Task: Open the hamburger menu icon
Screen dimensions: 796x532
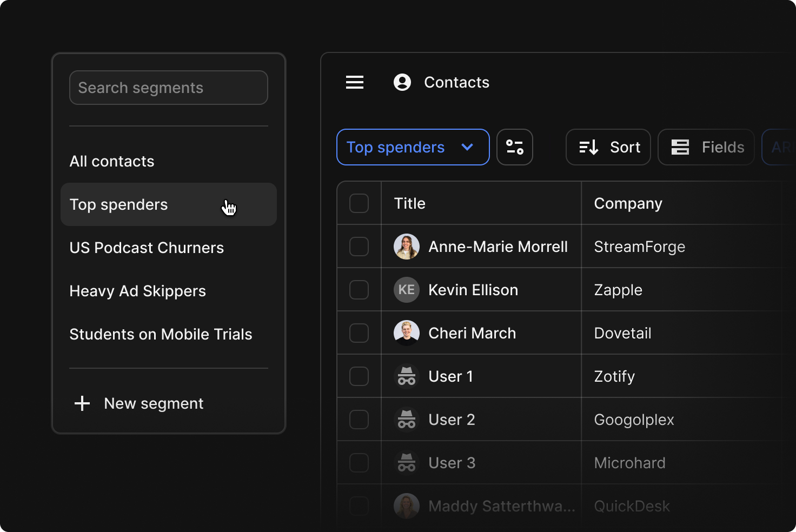Action: (355, 82)
